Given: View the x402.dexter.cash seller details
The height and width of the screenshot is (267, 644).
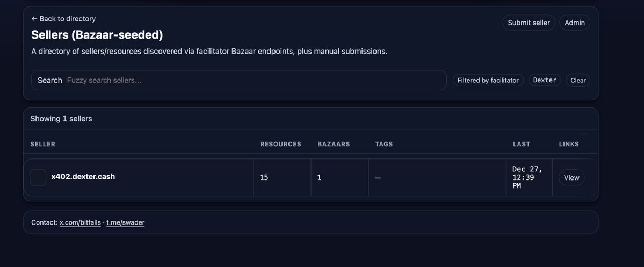Looking at the screenshot, I should point(571,177).
